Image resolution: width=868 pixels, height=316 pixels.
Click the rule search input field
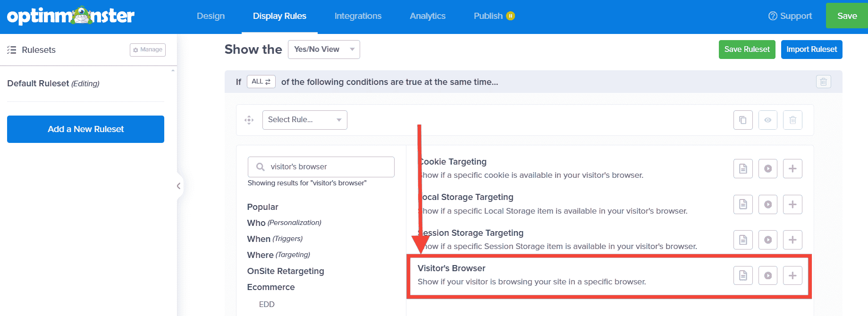[326, 167]
